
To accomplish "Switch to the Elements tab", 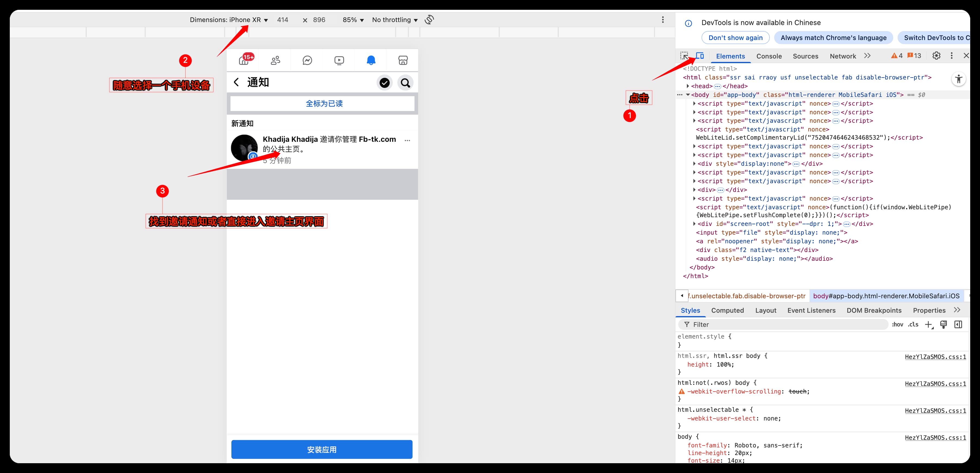I will tap(730, 56).
